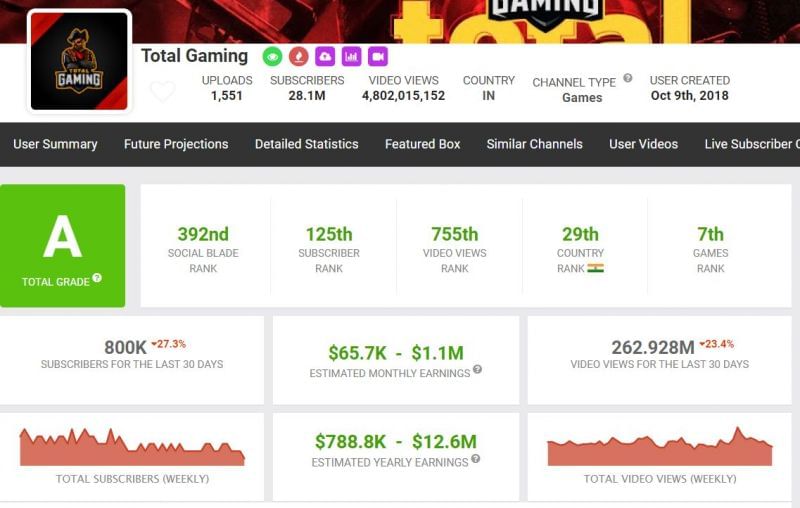Switch to the Future Projections tab

pyautogui.click(x=176, y=144)
